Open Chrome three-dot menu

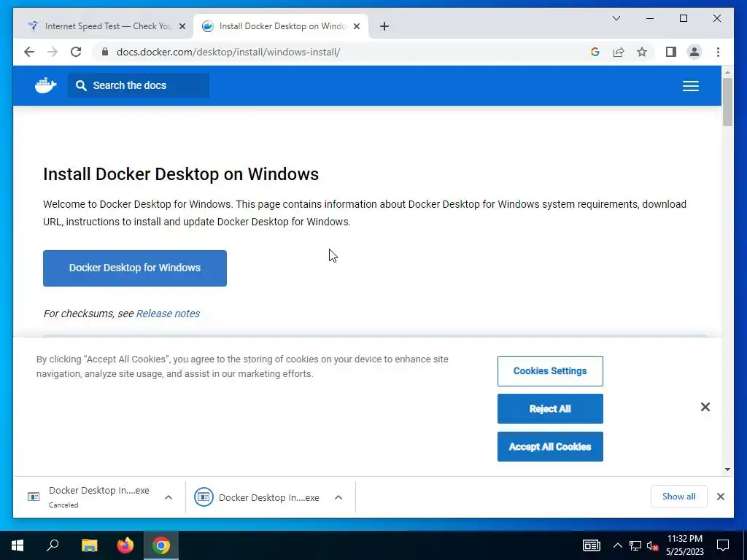718,52
